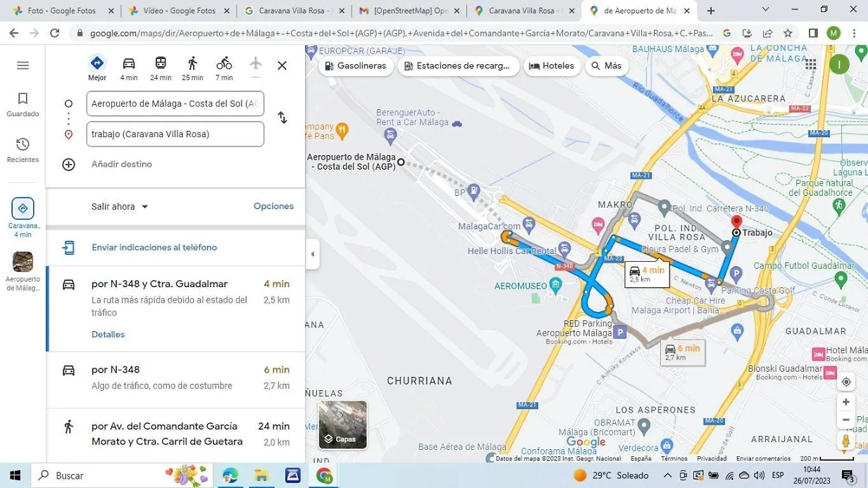Filter the map by Gasolineras

[x=356, y=66]
